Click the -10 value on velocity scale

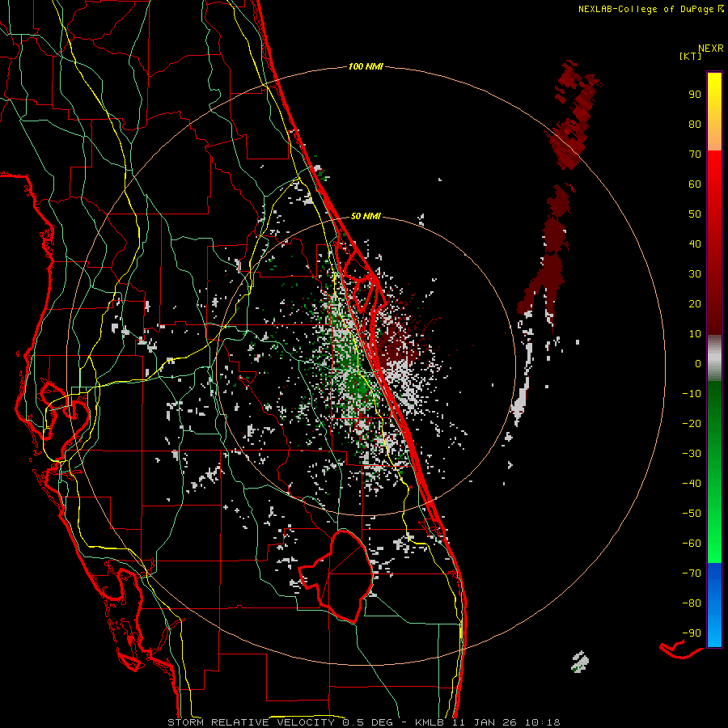[692, 394]
